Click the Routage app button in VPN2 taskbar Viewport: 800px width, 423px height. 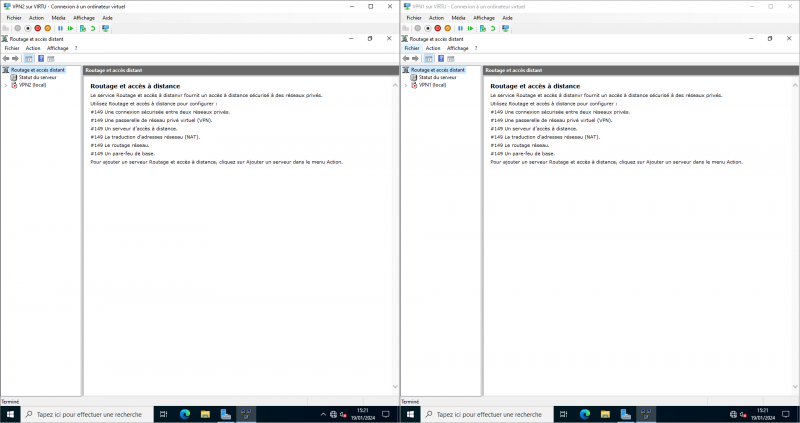click(246, 414)
